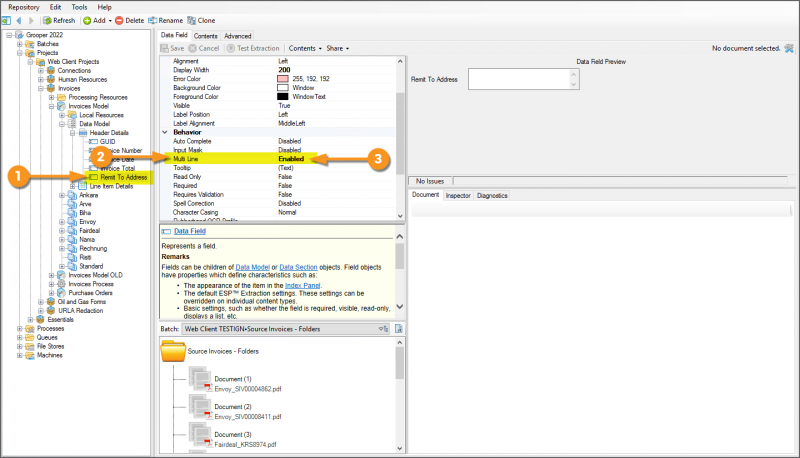Click the Cancel button
Screen dimensions: 800x458
[x=204, y=48]
